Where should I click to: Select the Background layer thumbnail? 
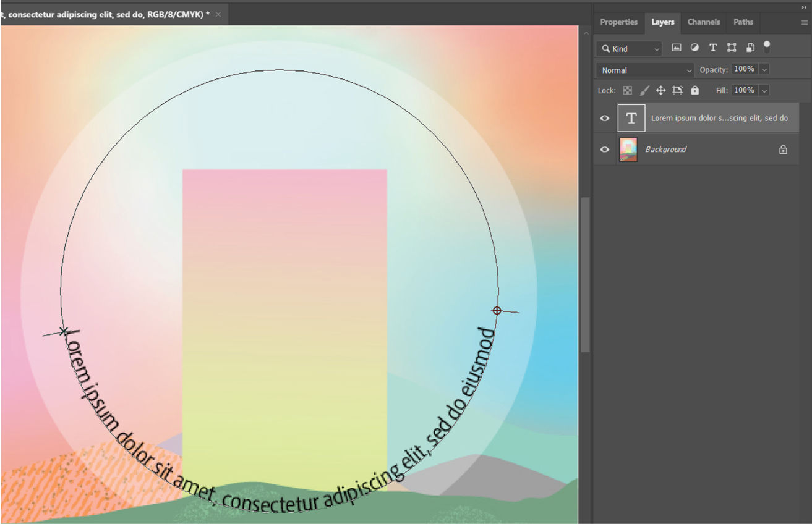coord(628,149)
